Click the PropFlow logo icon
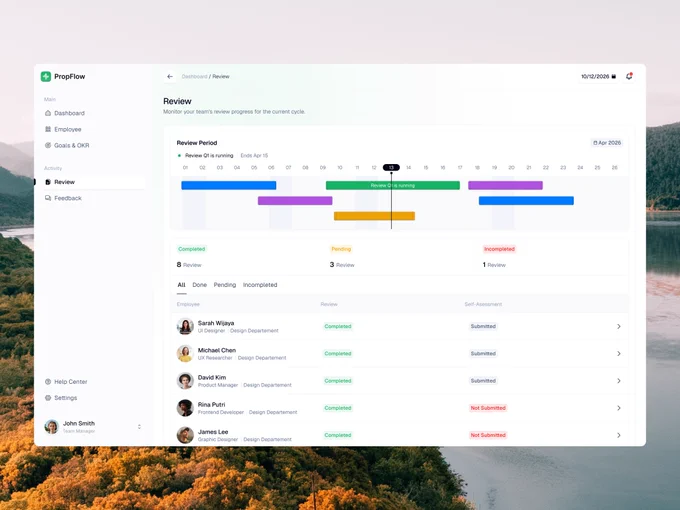This screenshot has height=510, width=680. (46, 76)
